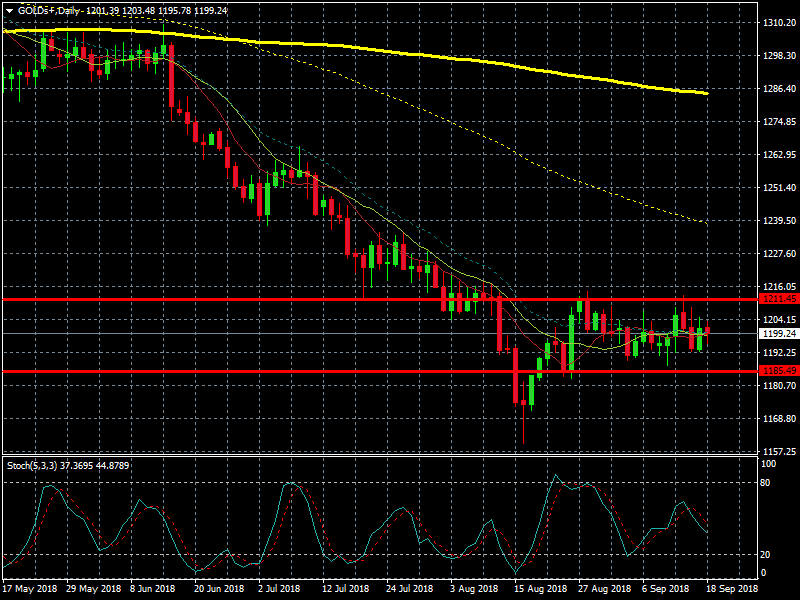Open the chart dropdown triangle beside GOLD5F
The height and width of the screenshot is (600, 800).
[x=9, y=10]
